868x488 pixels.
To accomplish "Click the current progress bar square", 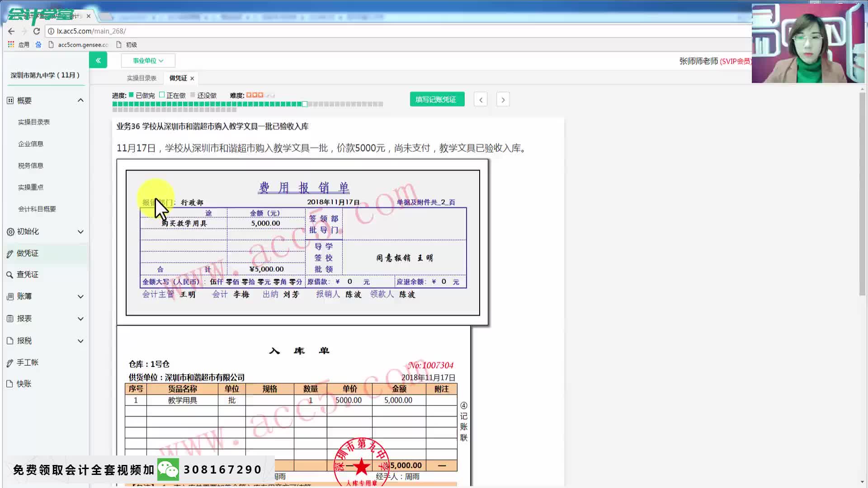I will pos(305,104).
